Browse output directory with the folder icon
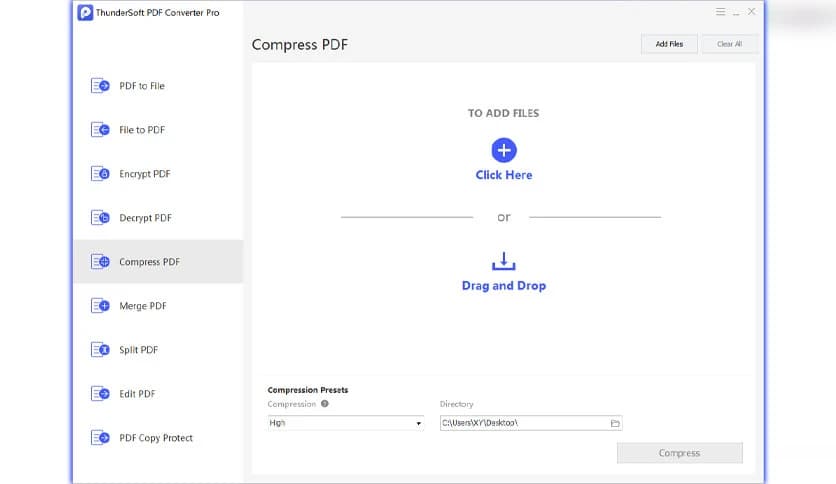Screen dimensions: 836x484 click(615, 423)
